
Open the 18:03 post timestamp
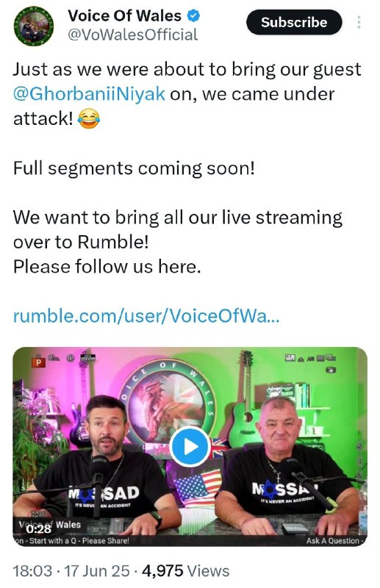pyautogui.click(x=32, y=571)
